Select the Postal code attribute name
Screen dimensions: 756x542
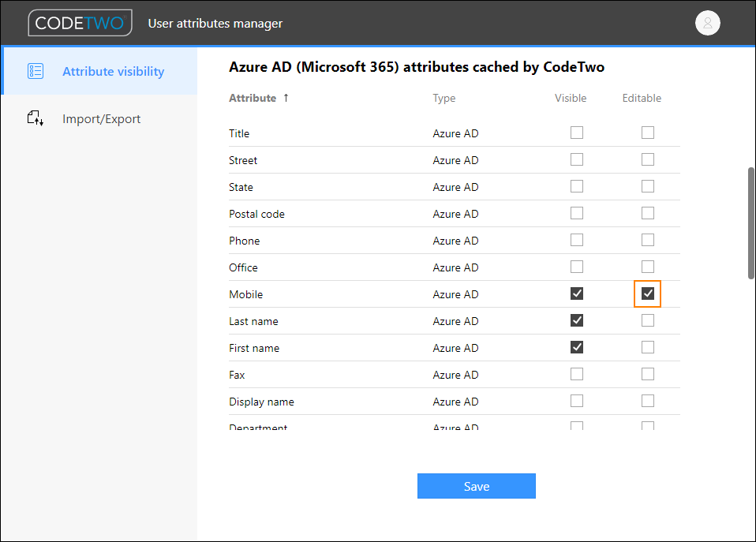coord(256,214)
